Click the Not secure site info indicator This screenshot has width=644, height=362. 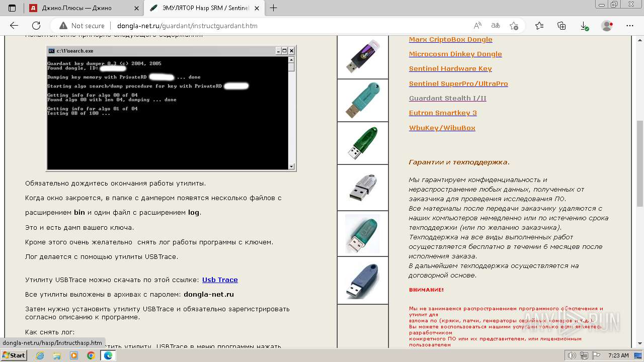(82, 26)
